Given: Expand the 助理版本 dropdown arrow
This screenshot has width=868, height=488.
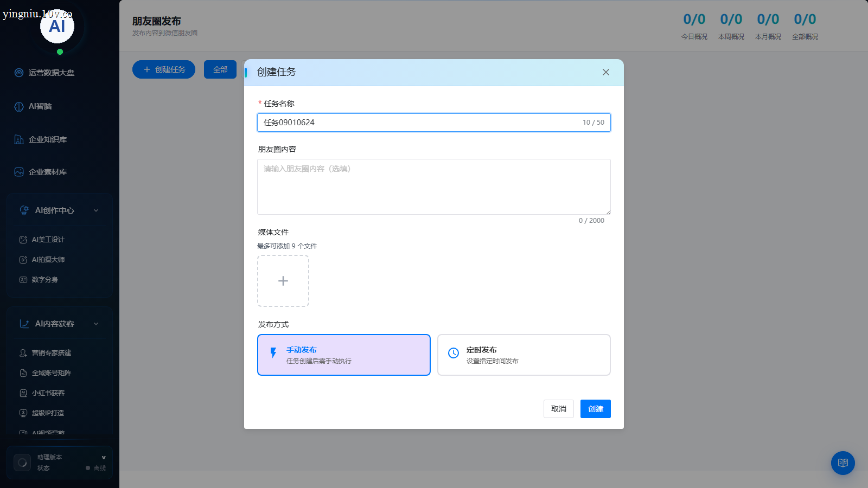Looking at the screenshot, I should (104, 458).
